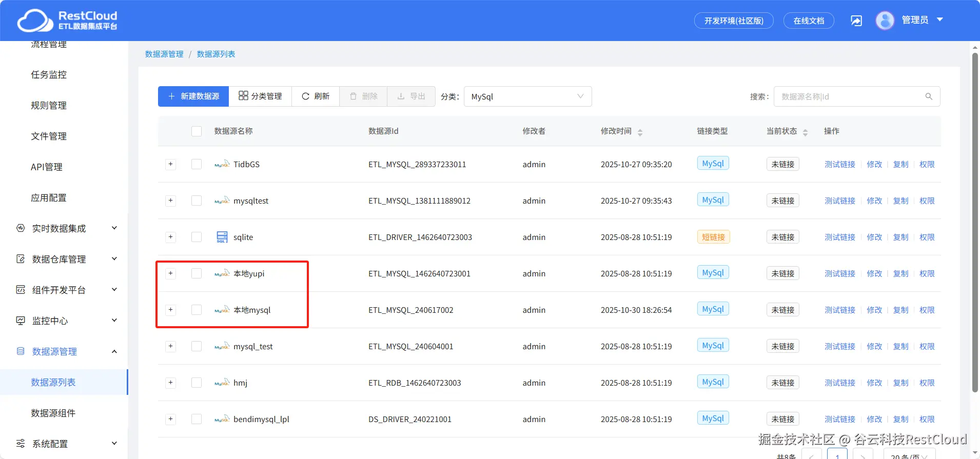Screen dimensions: 980x459
Task: Click 复制 for the sqlite row
Action: tap(900, 237)
